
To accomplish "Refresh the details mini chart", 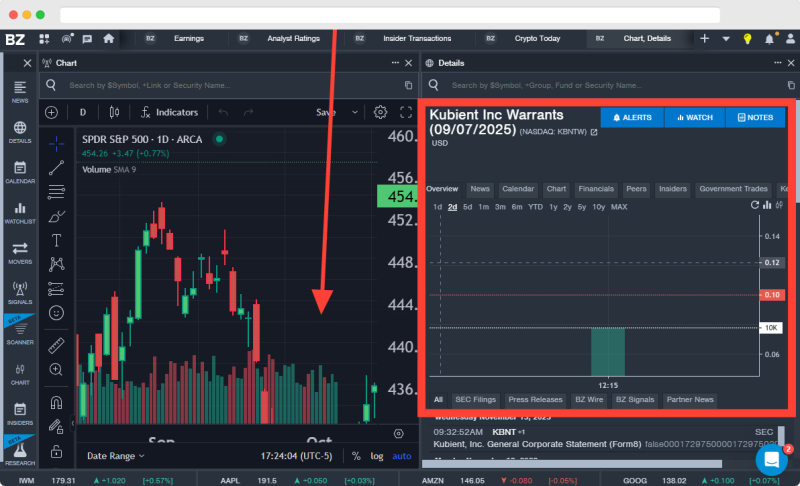I will tap(755, 205).
